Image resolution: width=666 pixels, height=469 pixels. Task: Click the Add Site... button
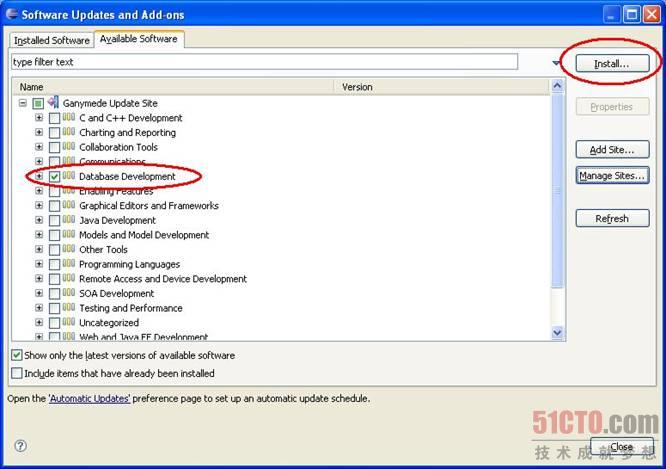point(612,150)
